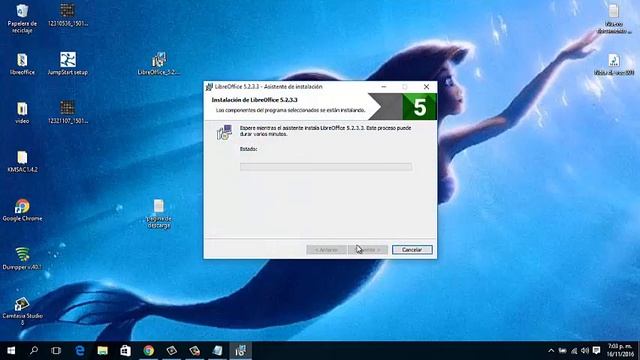Click the battery icon in the system tray
This screenshot has height=360, width=640.
(x=562, y=351)
